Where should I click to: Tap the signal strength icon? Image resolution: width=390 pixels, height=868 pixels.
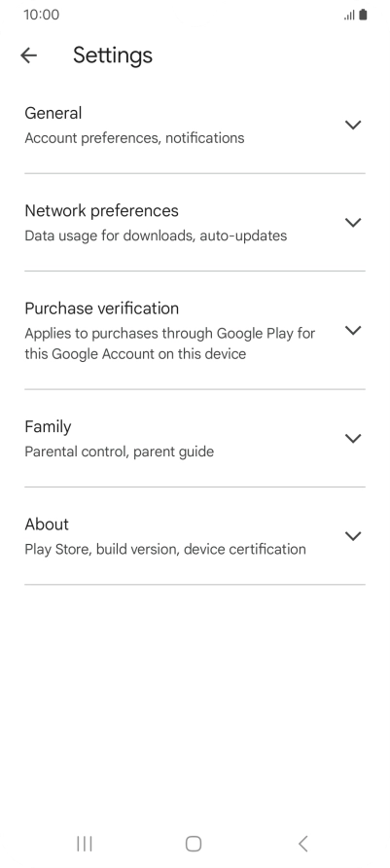point(349,15)
